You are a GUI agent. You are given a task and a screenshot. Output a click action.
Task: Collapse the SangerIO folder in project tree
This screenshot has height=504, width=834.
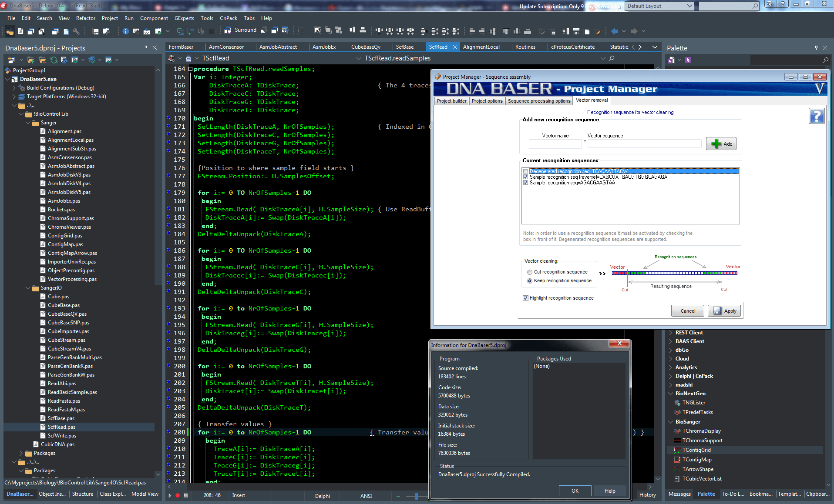[28, 288]
